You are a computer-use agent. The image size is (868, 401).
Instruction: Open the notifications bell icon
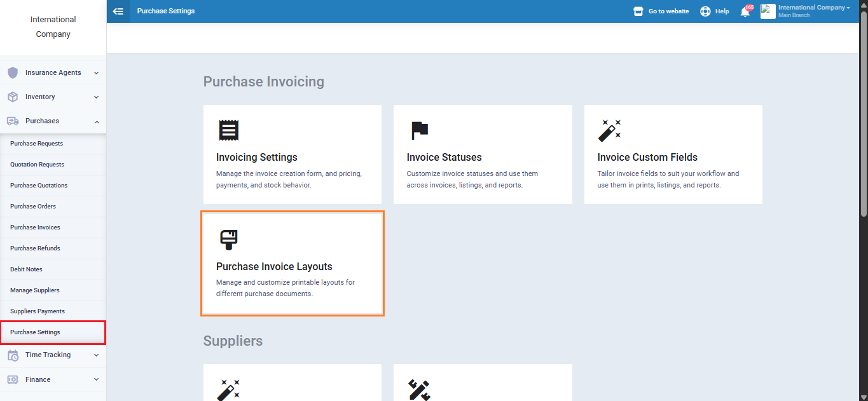[745, 11]
